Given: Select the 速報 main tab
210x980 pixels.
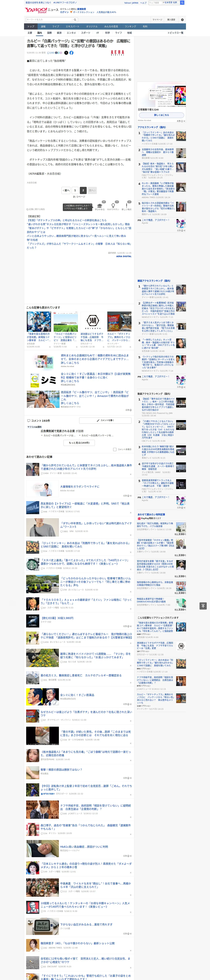Looking at the screenshot, I should click(x=43, y=27).
